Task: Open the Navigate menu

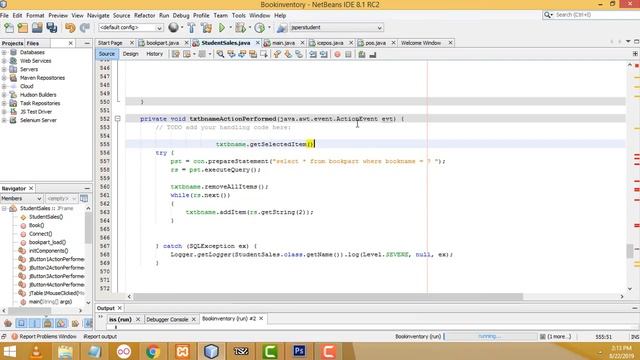Action: (98, 16)
